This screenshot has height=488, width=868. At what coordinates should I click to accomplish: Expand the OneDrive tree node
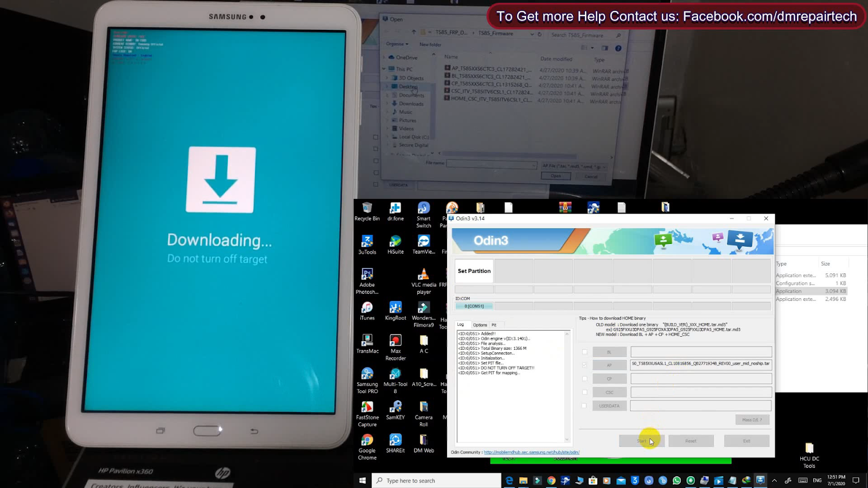point(385,57)
